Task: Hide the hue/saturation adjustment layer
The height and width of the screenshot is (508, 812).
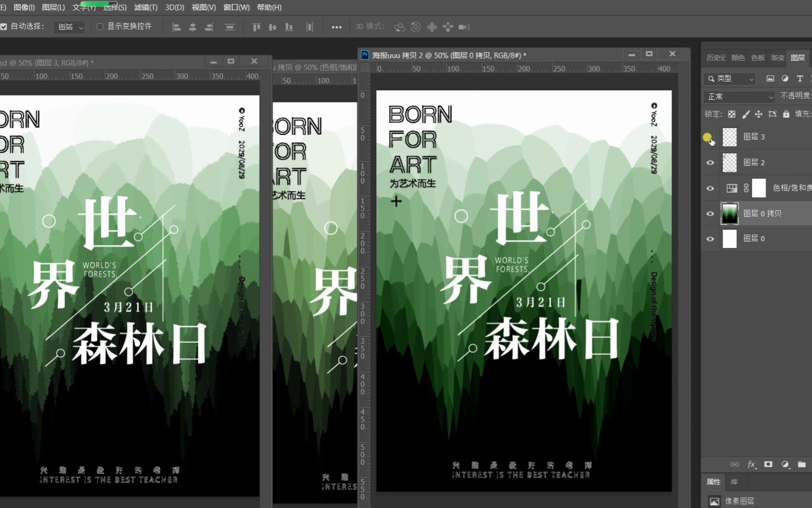Action: coord(710,188)
